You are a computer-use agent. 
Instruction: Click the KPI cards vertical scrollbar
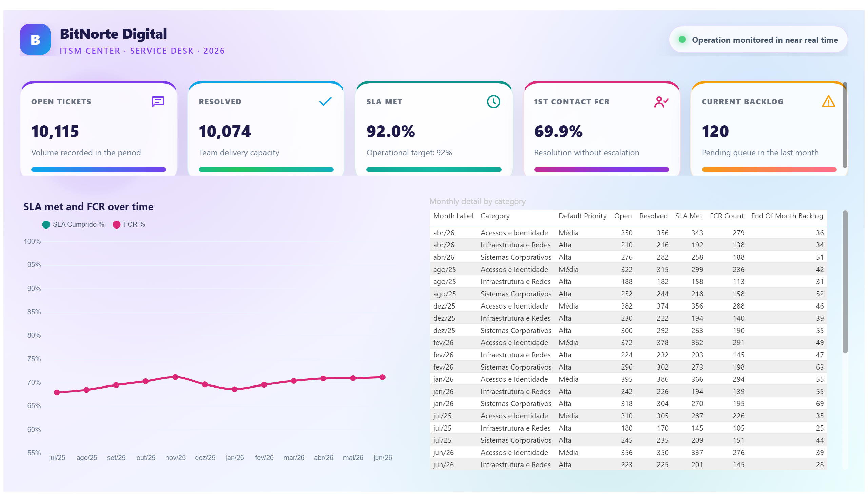coord(845,125)
